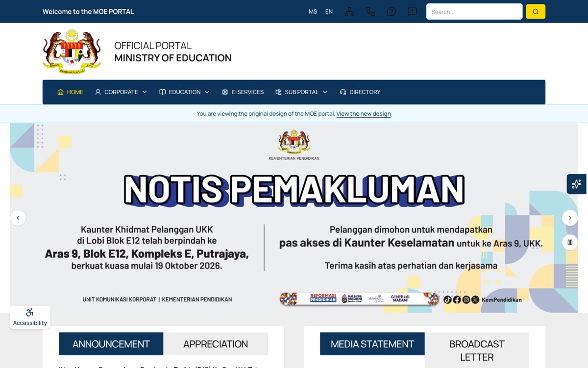Switch language to MS

pos(313,11)
